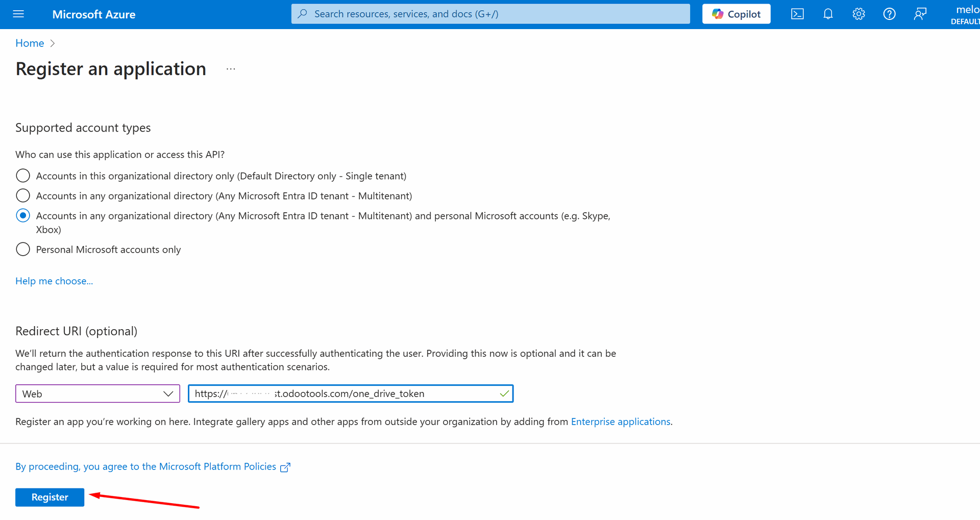Open the feedback icon
Image resolution: width=980 pixels, height=520 pixels.
920,14
